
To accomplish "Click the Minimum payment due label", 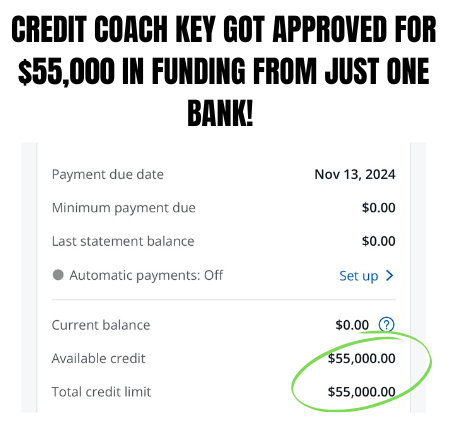I will 124,208.
